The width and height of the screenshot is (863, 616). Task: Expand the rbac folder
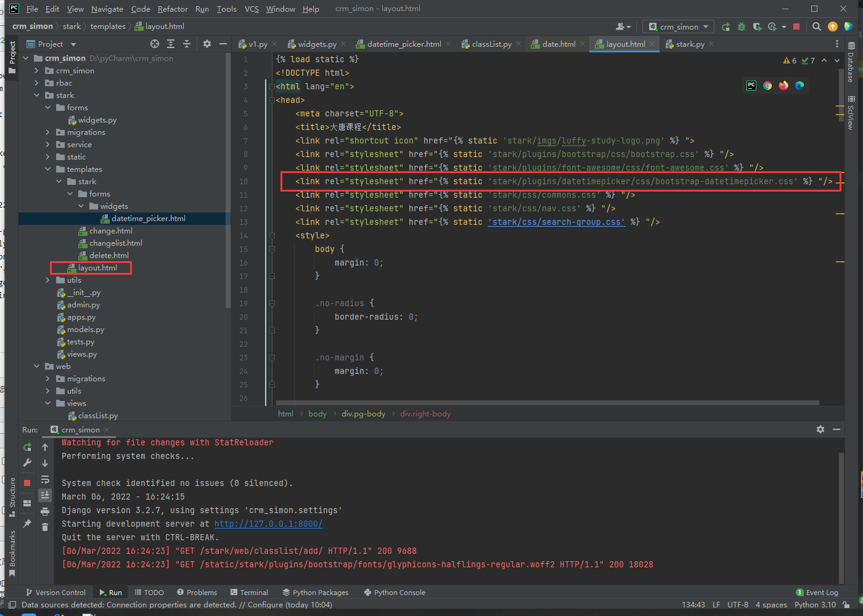[x=37, y=83]
